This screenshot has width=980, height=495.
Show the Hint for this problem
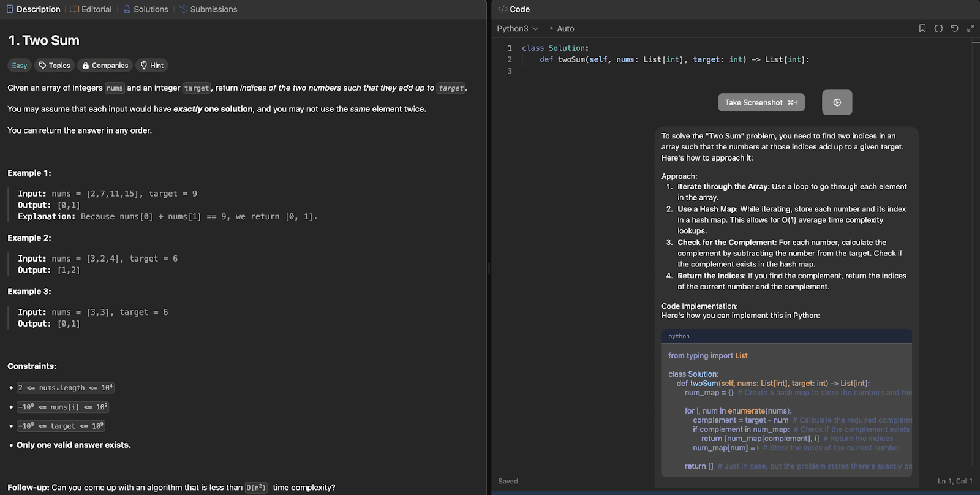(152, 66)
